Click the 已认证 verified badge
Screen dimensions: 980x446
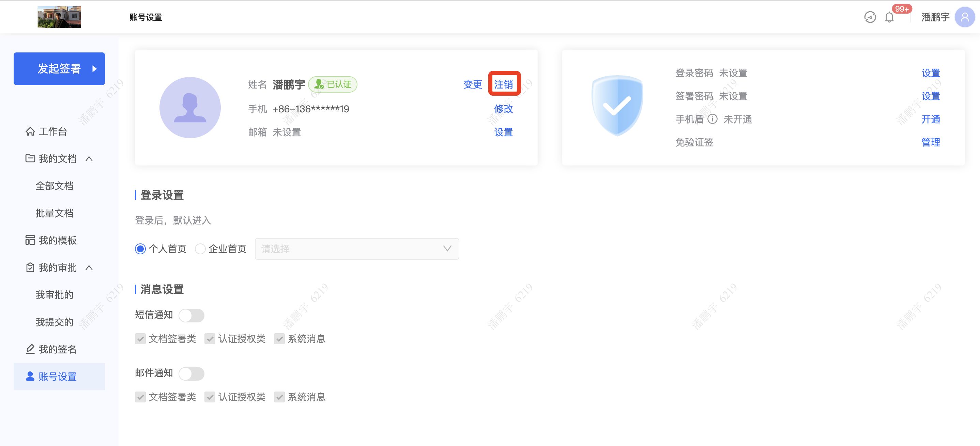pyautogui.click(x=333, y=84)
